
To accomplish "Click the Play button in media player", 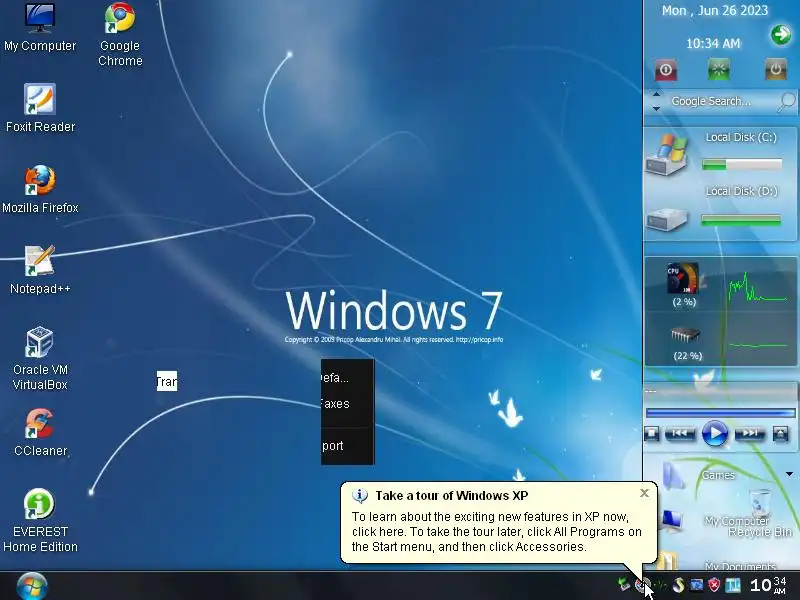I will [715, 434].
